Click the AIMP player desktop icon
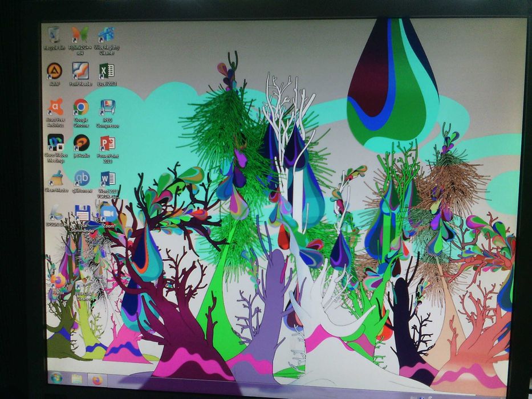 pyautogui.click(x=54, y=74)
